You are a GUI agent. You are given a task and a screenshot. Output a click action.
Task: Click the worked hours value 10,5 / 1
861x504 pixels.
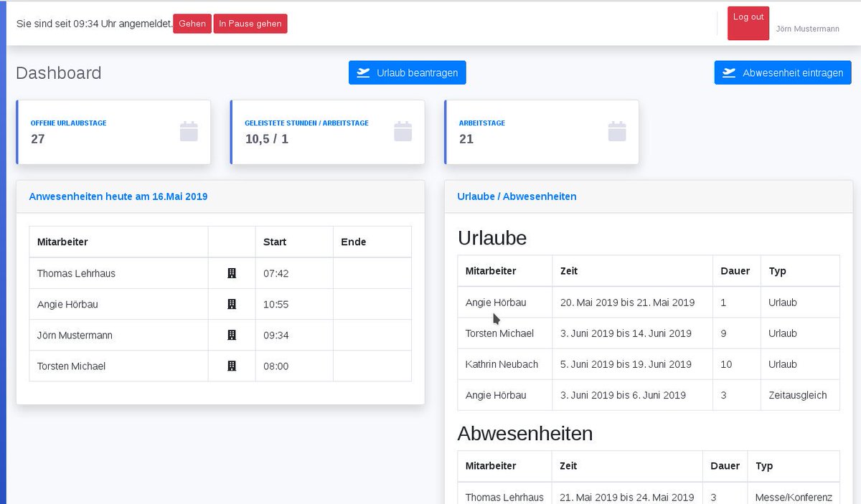(x=267, y=139)
